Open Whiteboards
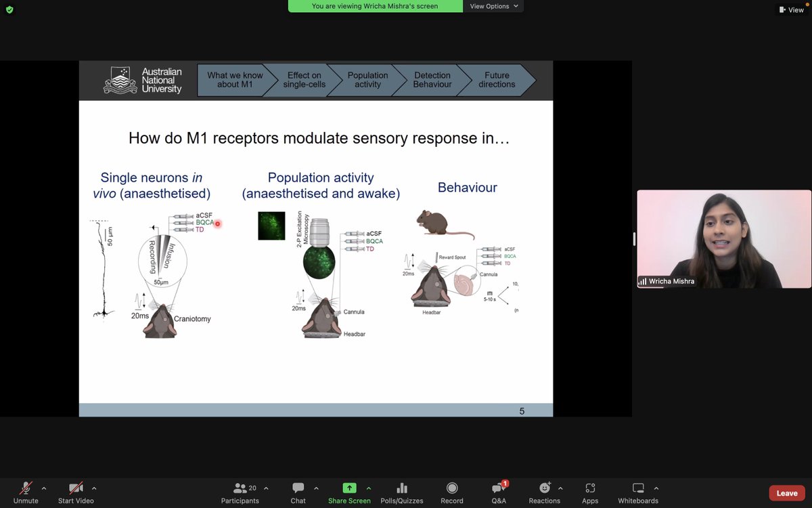This screenshot has height=508, width=812. coord(638,492)
